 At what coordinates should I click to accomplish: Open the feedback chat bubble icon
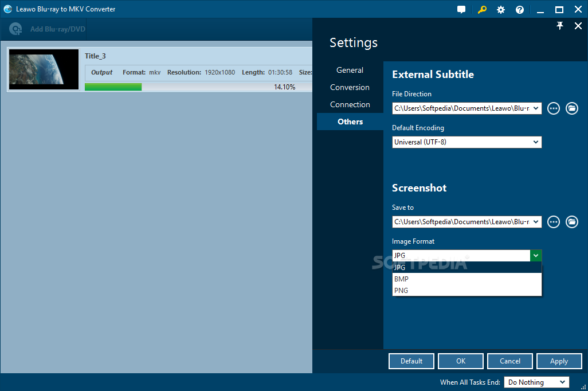pos(461,10)
